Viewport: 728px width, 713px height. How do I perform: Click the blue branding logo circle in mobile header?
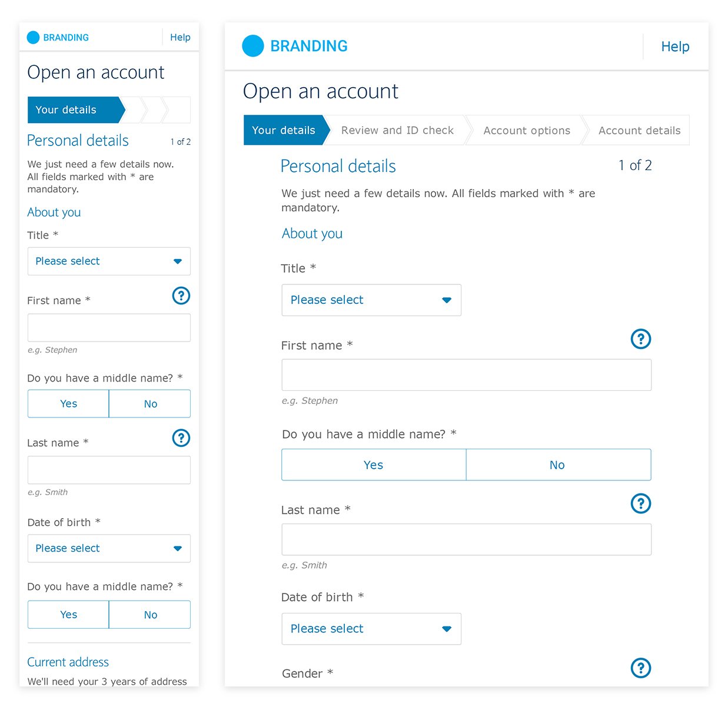click(34, 38)
